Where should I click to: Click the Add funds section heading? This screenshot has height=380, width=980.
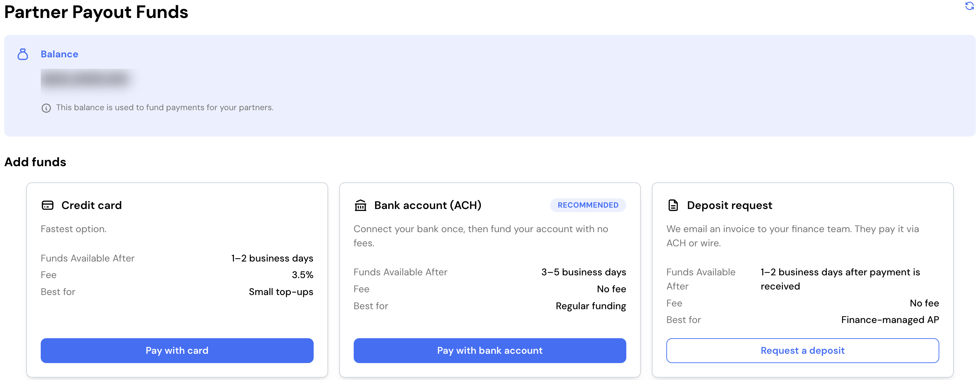(35, 162)
